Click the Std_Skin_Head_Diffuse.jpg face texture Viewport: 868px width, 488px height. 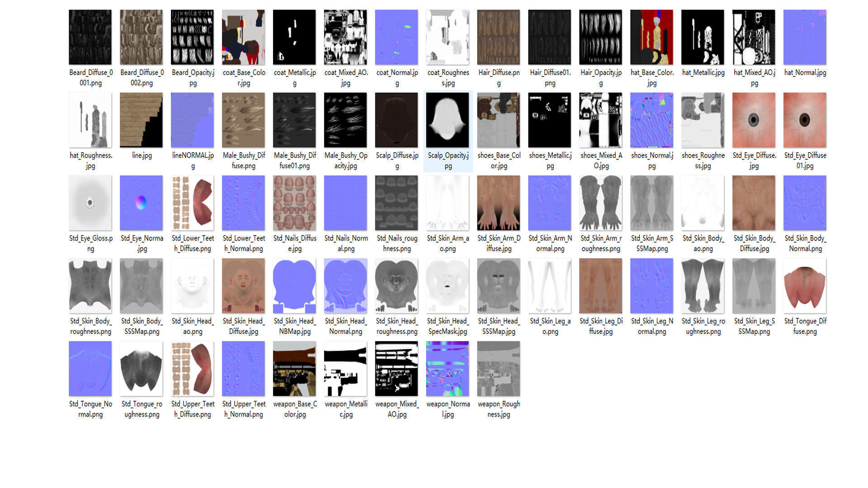click(243, 286)
